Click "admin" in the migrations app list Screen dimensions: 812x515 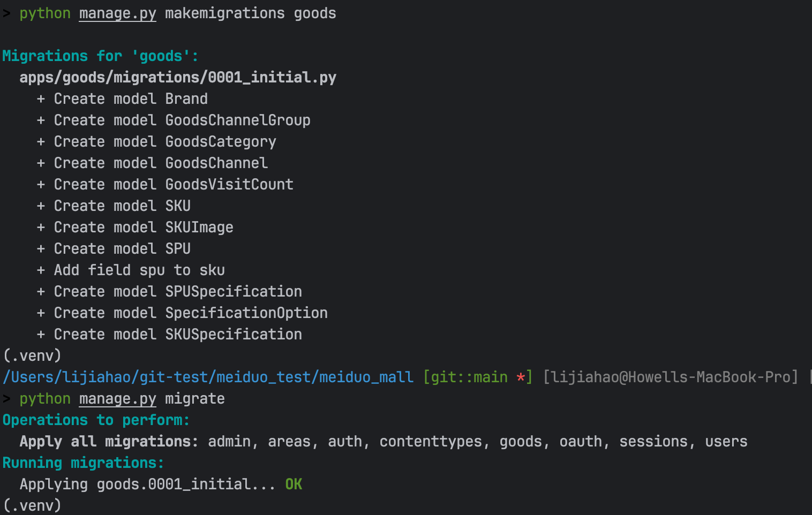[x=229, y=442]
